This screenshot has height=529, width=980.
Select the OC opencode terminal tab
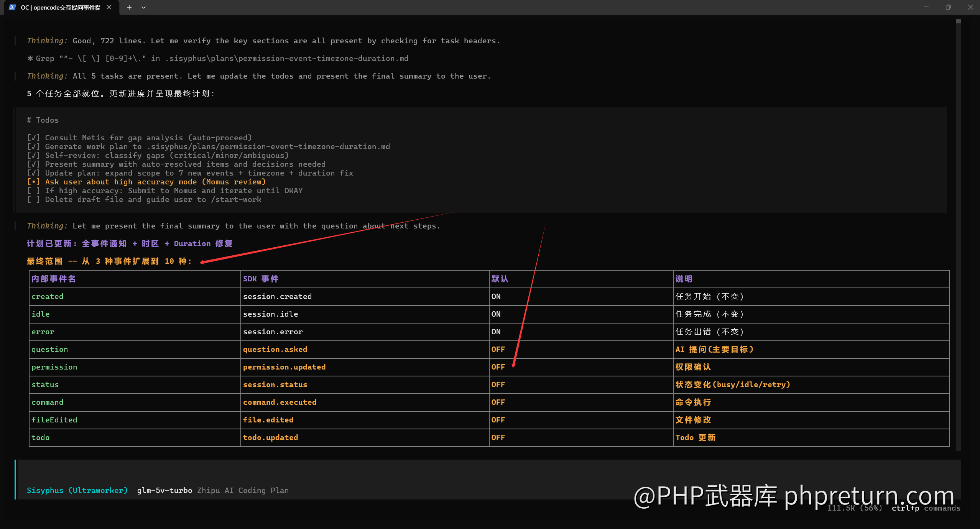click(x=60, y=7)
